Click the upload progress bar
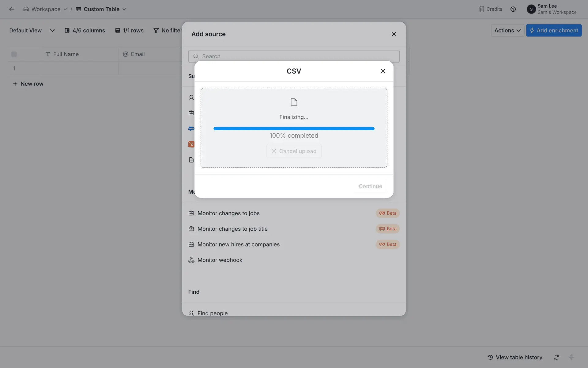The image size is (588, 368). (294, 129)
